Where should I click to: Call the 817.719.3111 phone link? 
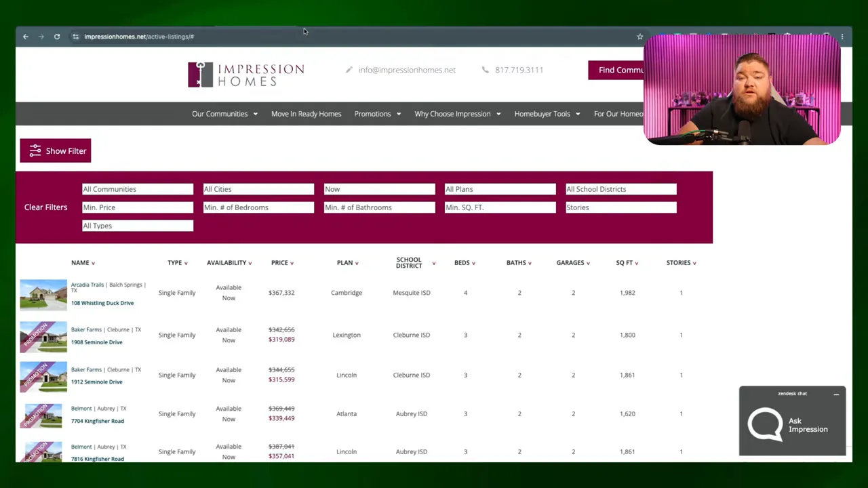click(519, 70)
